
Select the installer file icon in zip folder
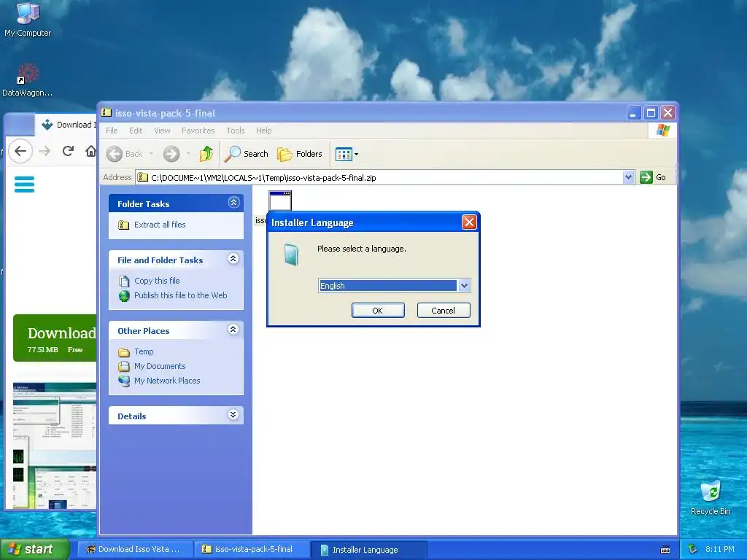pos(280,201)
